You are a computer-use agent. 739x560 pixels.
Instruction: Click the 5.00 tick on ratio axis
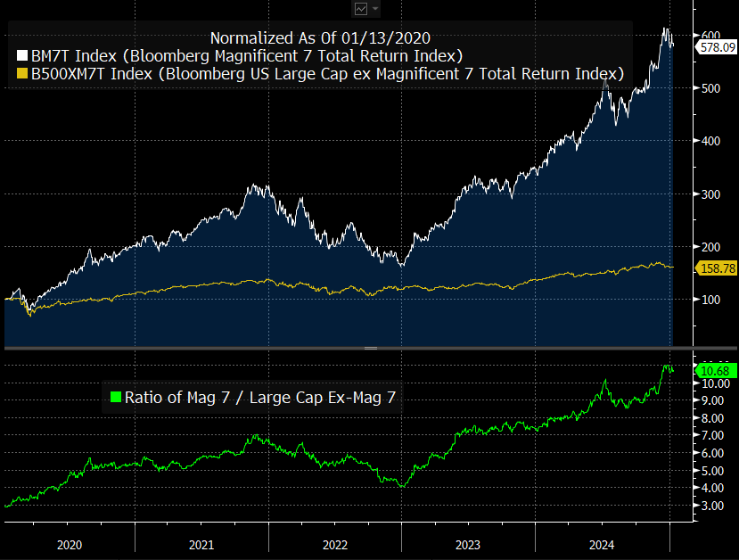point(712,471)
